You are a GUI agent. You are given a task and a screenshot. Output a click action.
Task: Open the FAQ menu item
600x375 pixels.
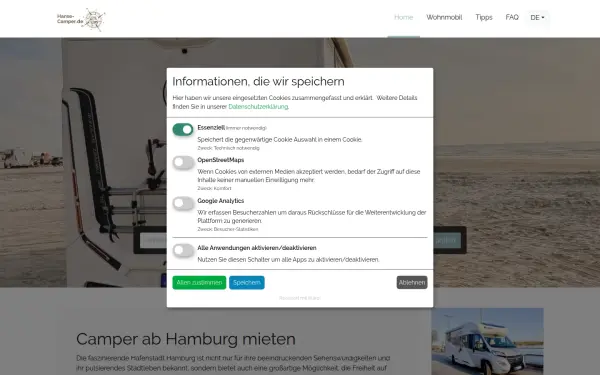(512, 17)
